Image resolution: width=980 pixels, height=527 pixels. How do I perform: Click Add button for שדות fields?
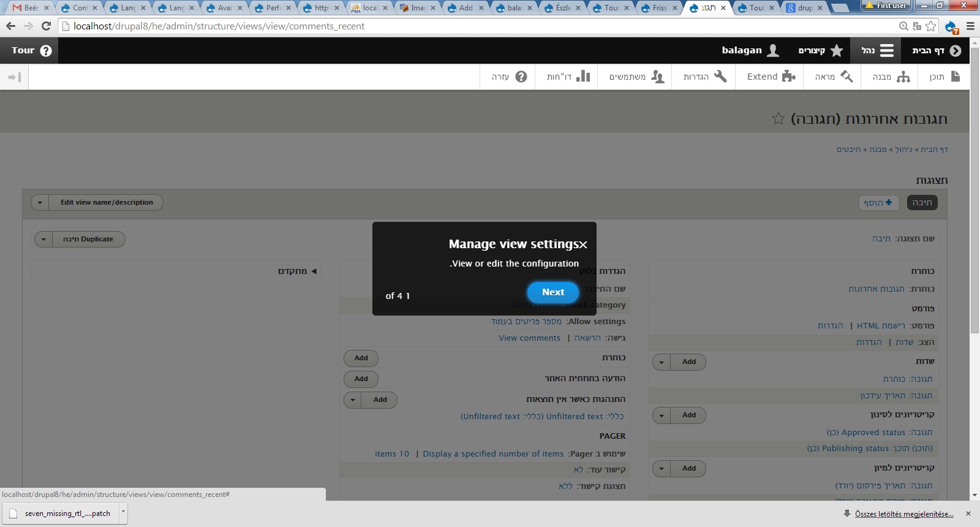(689, 362)
